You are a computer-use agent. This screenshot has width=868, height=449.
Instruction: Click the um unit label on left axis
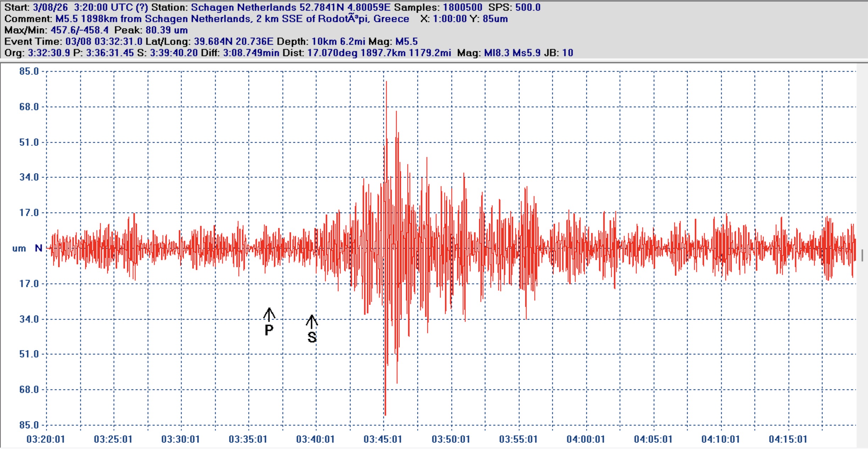tap(19, 248)
